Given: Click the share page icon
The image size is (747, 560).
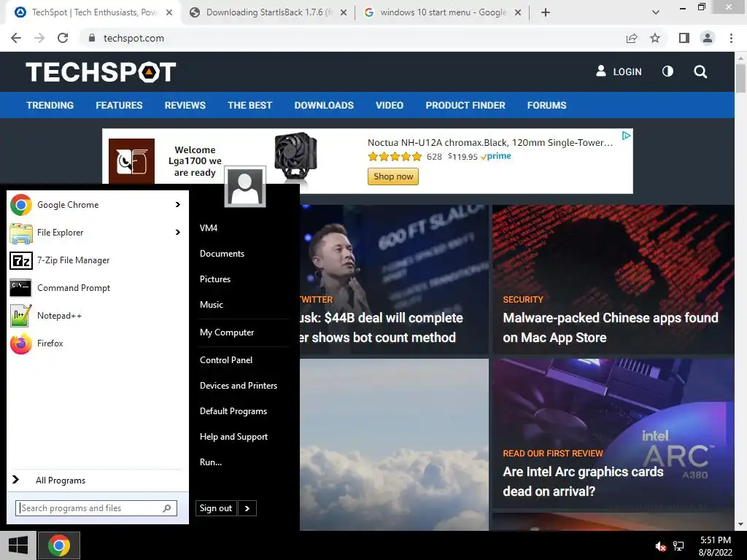Looking at the screenshot, I should [632, 38].
